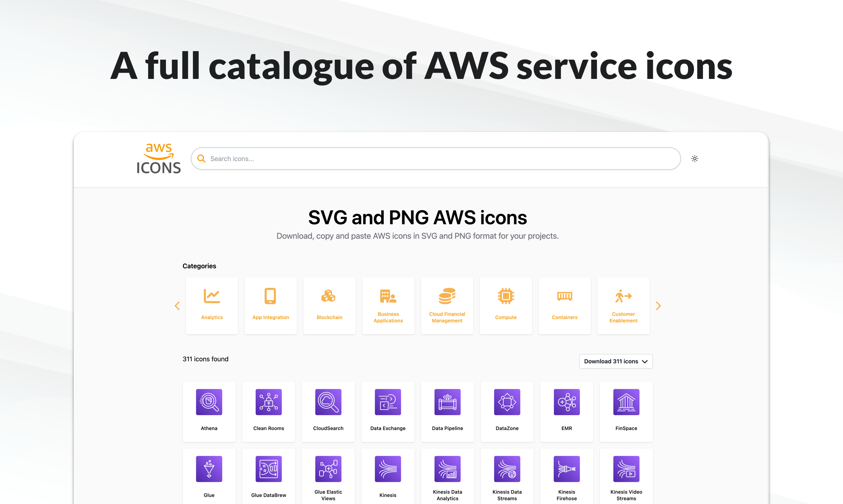Image resolution: width=843 pixels, height=504 pixels.
Task: Expand the Download 311 icons dropdown
Action: pos(616,361)
